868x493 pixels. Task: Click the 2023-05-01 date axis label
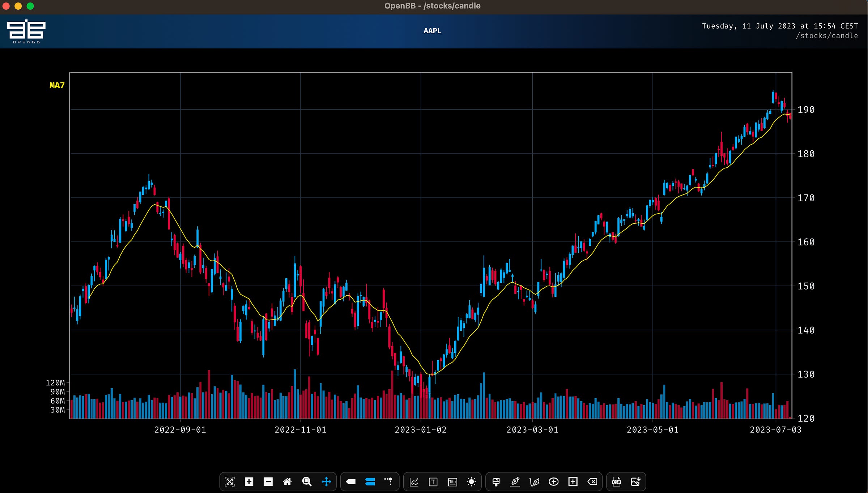652,430
